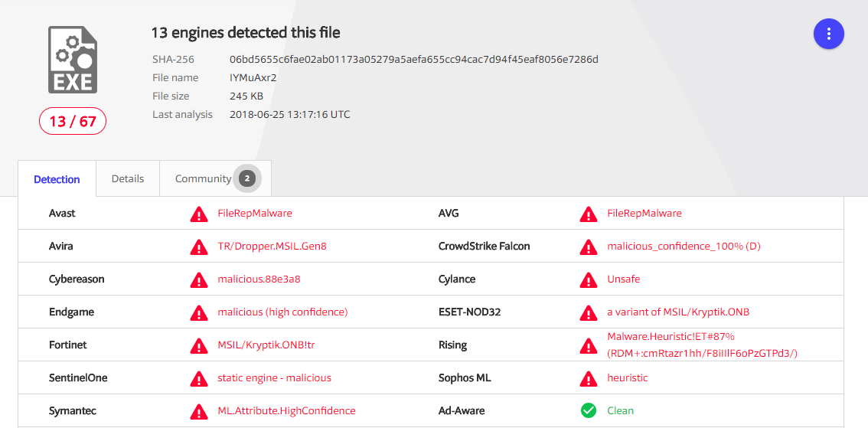Screen dimensions: 868x428
Task: Click the malicious_confidence_100% (D) result
Action: click(x=684, y=247)
